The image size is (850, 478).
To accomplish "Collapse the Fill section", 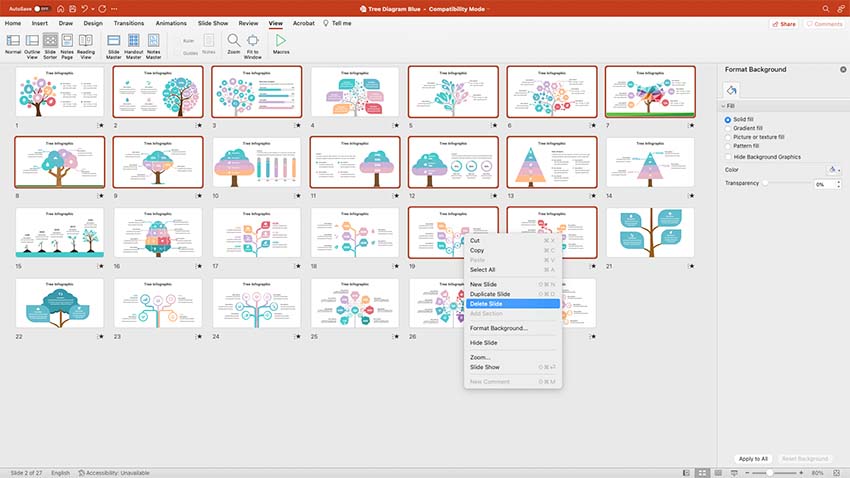I will click(724, 105).
